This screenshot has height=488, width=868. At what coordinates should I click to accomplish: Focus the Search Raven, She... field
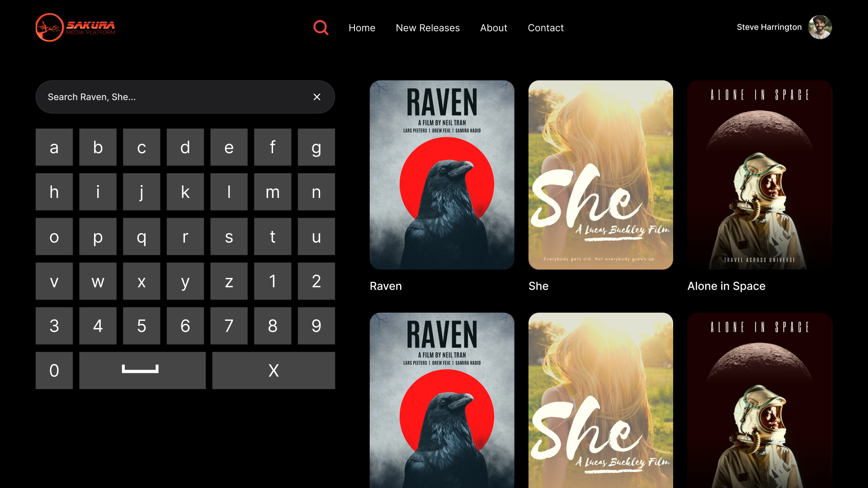pos(185,97)
